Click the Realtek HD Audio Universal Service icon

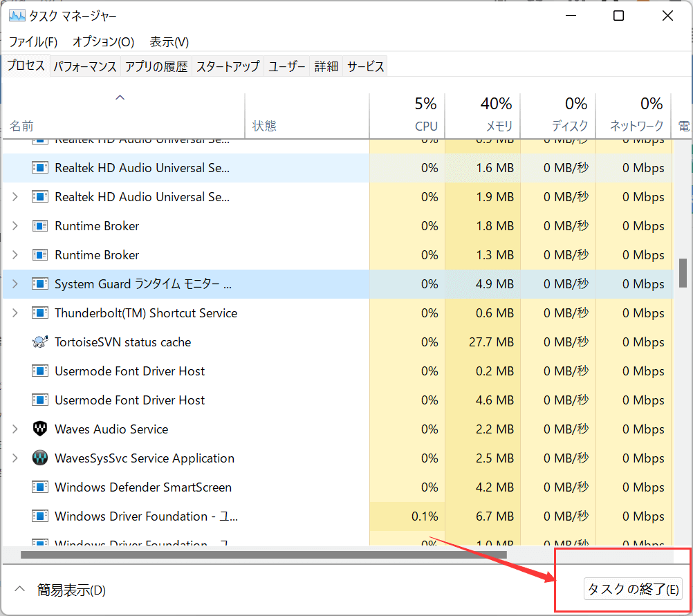tap(40, 167)
